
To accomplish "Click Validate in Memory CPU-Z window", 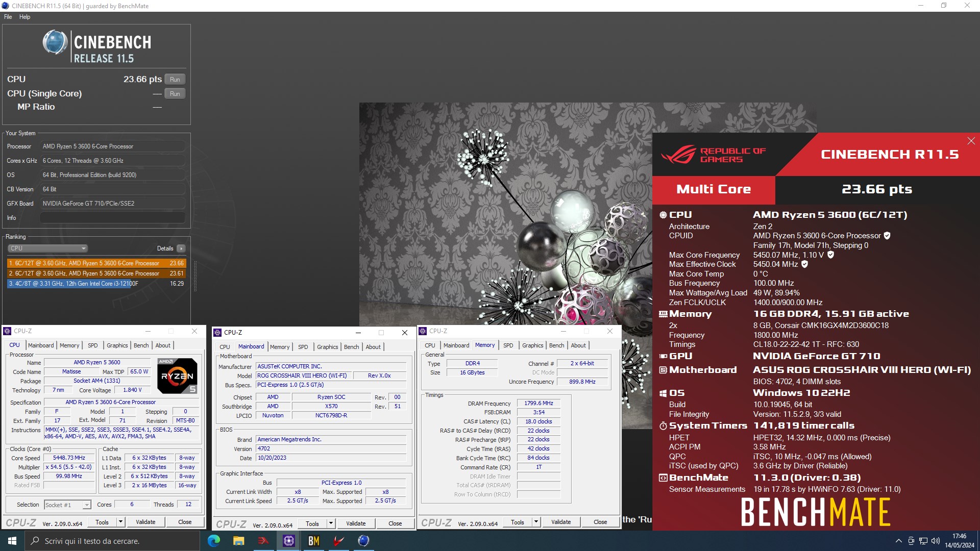I will pyautogui.click(x=561, y=522).
